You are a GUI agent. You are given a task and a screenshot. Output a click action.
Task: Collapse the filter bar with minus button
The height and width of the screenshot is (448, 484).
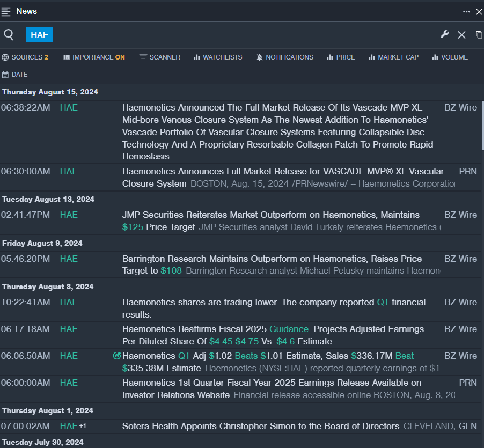[x=476, y=75]
